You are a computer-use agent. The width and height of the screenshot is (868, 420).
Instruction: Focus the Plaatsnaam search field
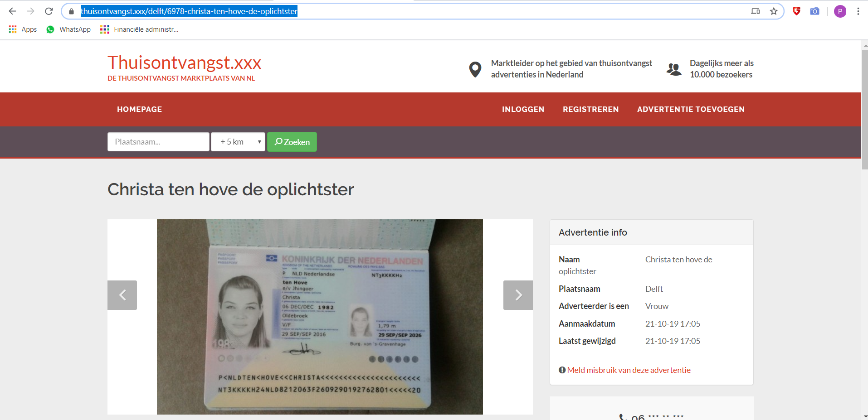point(158,142)
